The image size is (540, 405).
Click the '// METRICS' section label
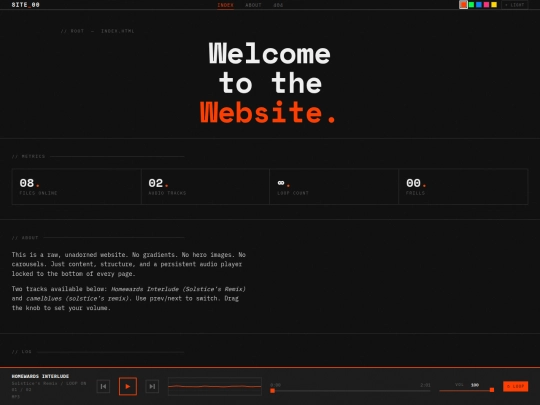(29, 156)
